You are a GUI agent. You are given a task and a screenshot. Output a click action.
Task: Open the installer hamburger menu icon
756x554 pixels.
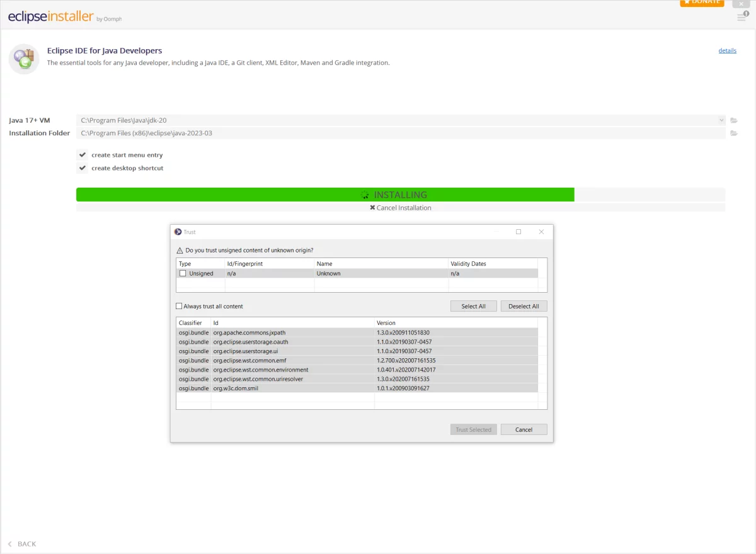coord(742,17)
